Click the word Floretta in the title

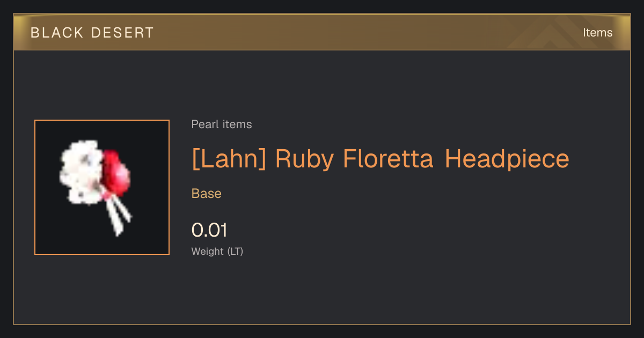tap(388, 159)
